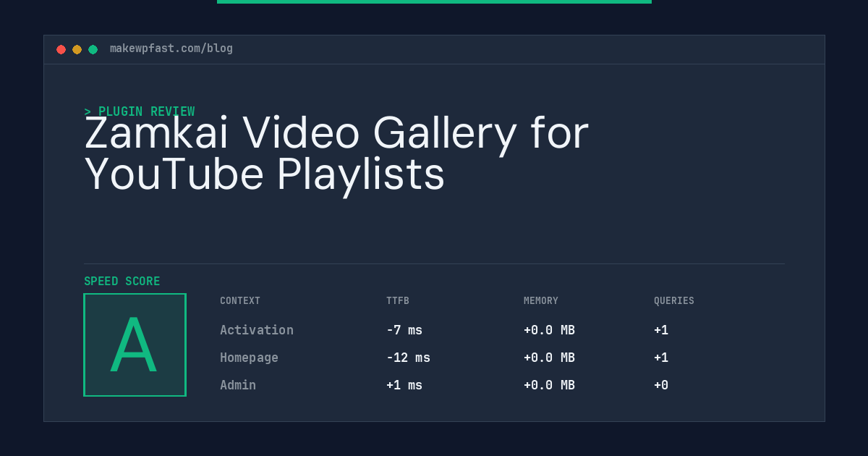The image size is (868, 456).
Task: Click the Admin row memory value
Action: pos(549,385)
